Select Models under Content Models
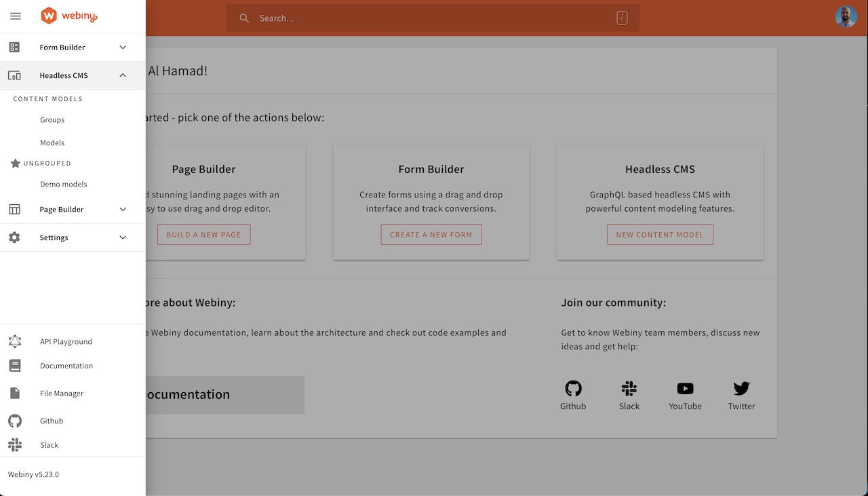868x496 pixels. tap(52, 142)
